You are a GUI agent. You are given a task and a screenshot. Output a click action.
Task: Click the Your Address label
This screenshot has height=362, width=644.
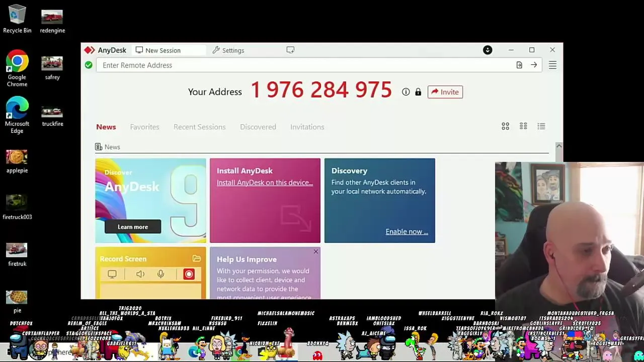[x=215, y=92]
